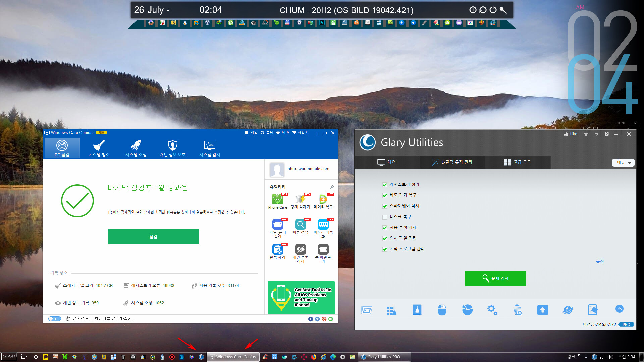This screenshot has height=362, width=644.
Task: Toggle 스파이웨어 삭제 checkbox
Action: click(385, 206)
